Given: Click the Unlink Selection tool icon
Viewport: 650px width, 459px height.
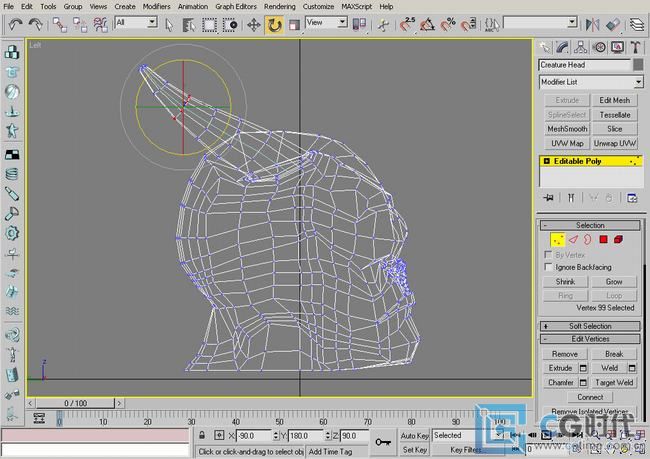Looking at the screenshot, I should click(x=80, y=24).
